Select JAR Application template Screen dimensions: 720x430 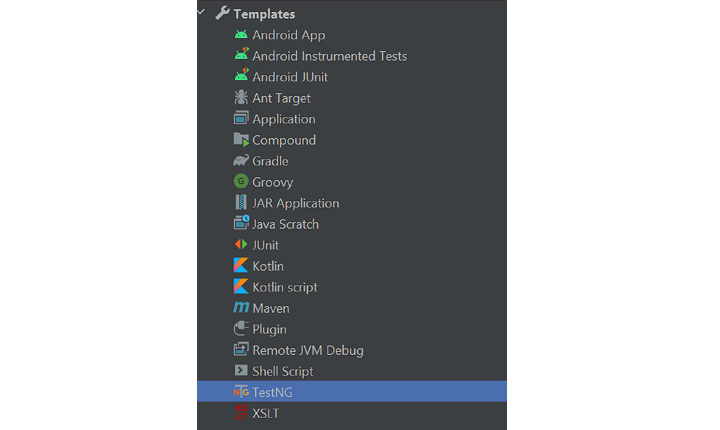point(295,203)
